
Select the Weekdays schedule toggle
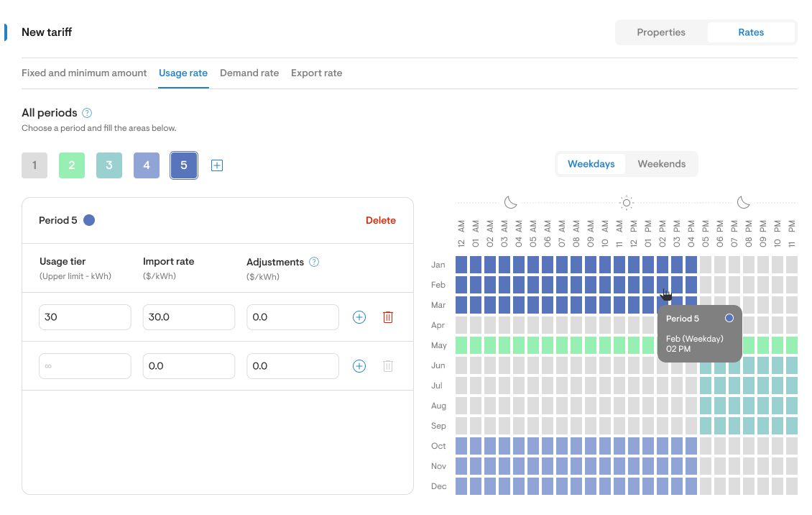pyautogui.click(x=591, y=164)
